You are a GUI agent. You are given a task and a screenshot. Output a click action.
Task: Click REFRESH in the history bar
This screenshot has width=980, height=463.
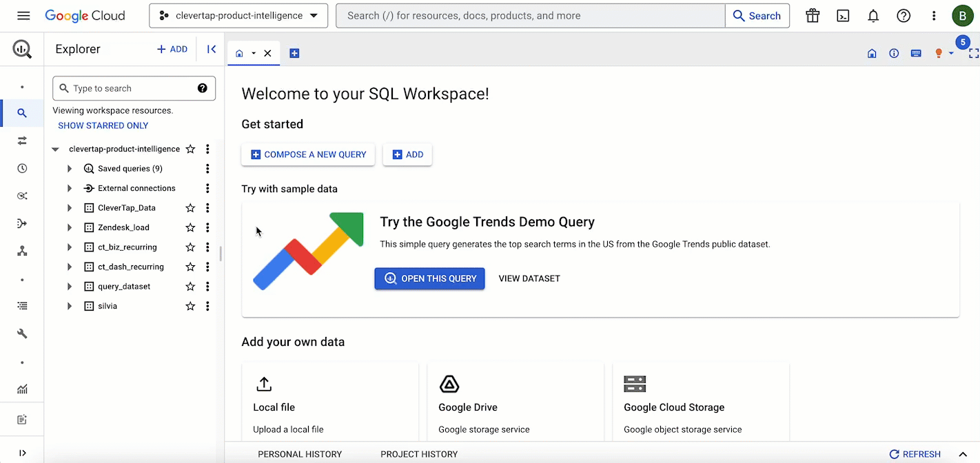pos(915,454)
